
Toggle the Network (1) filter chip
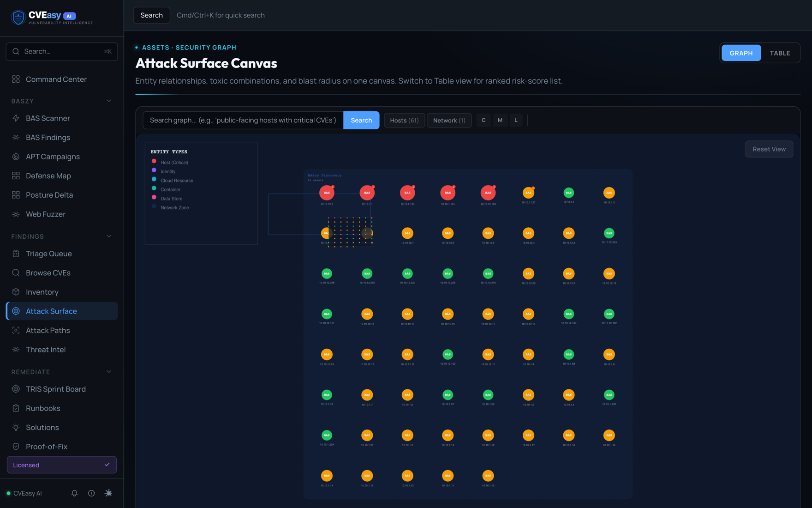(x=449, y=120)
